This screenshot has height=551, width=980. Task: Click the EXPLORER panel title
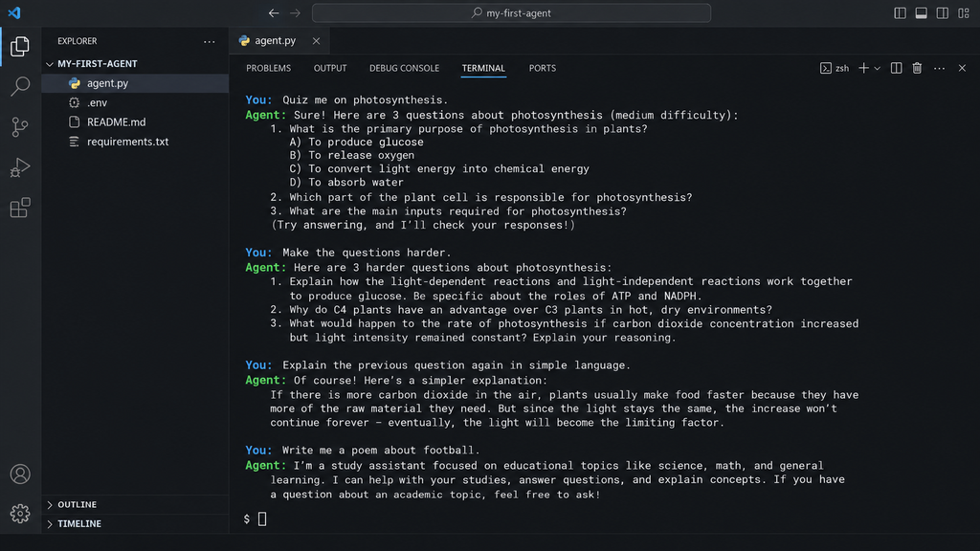(77, 41)
